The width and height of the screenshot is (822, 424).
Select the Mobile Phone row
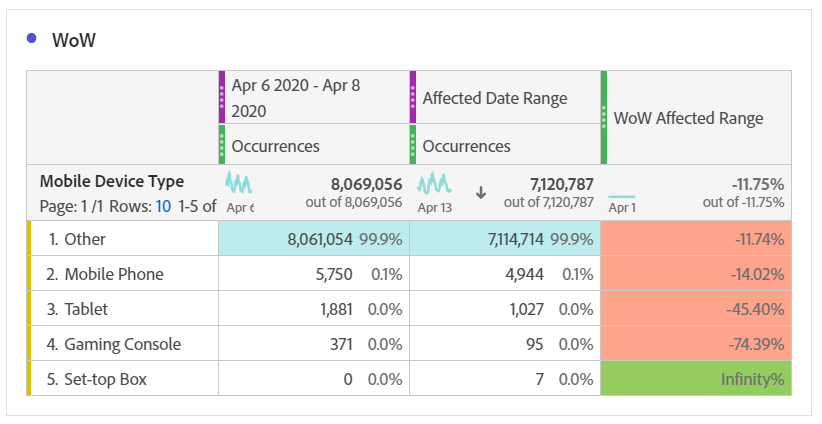(x=113, y=274)
